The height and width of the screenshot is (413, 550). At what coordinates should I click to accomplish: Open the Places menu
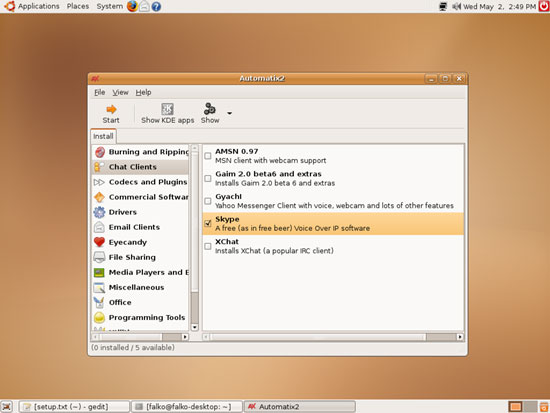78,6
